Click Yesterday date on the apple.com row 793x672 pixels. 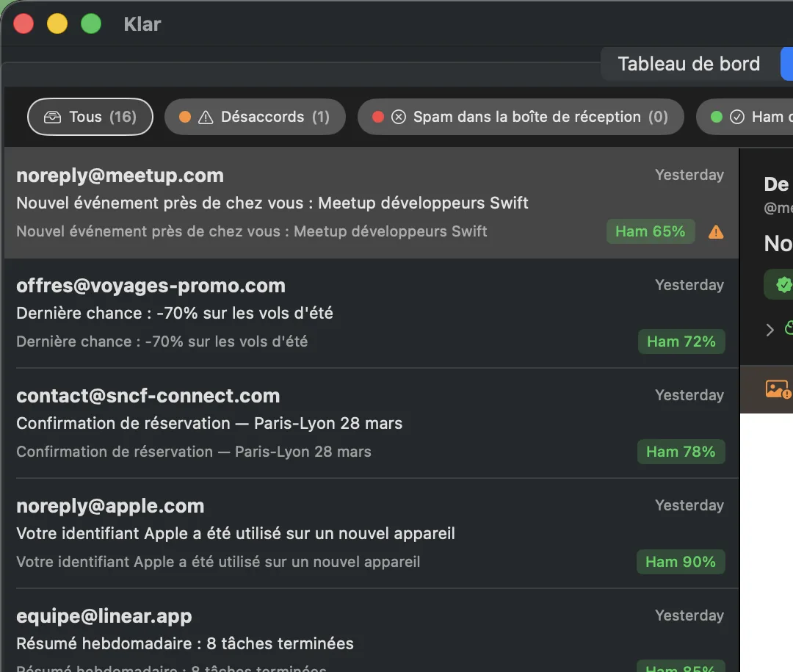[x=689, y=505]
